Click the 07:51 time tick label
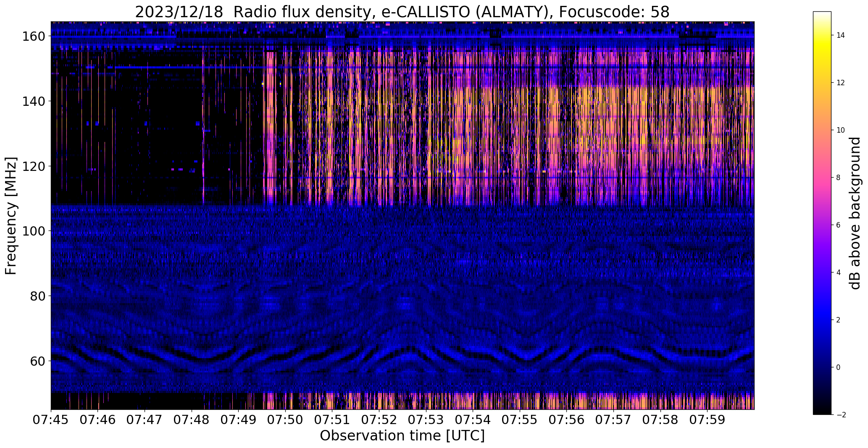 (x=332, y=419)
